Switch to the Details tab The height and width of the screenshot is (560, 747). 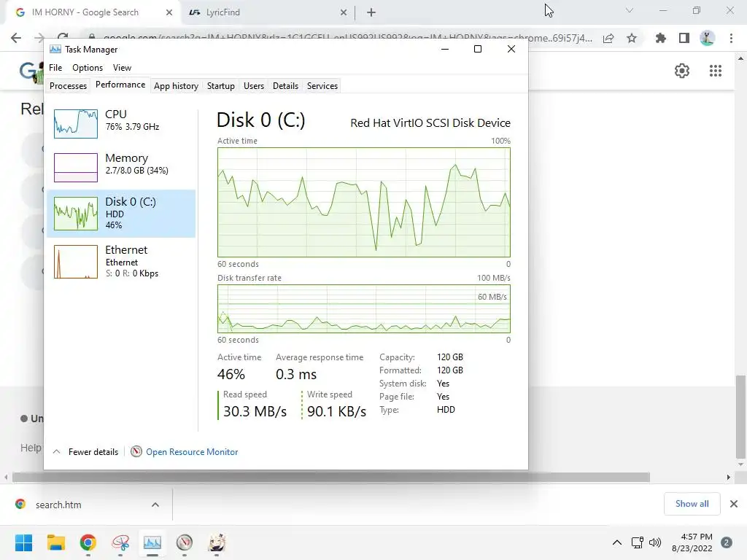[285, 86]
